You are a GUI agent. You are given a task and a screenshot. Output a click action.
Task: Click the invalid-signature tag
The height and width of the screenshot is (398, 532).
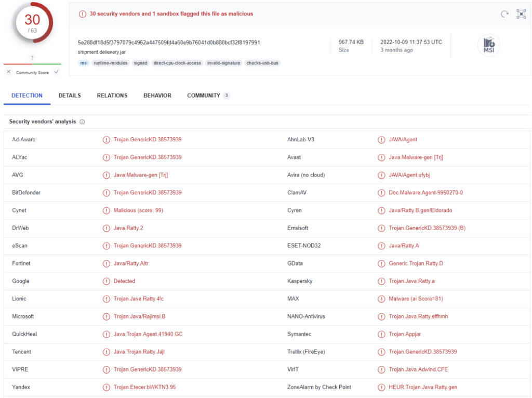223,63
